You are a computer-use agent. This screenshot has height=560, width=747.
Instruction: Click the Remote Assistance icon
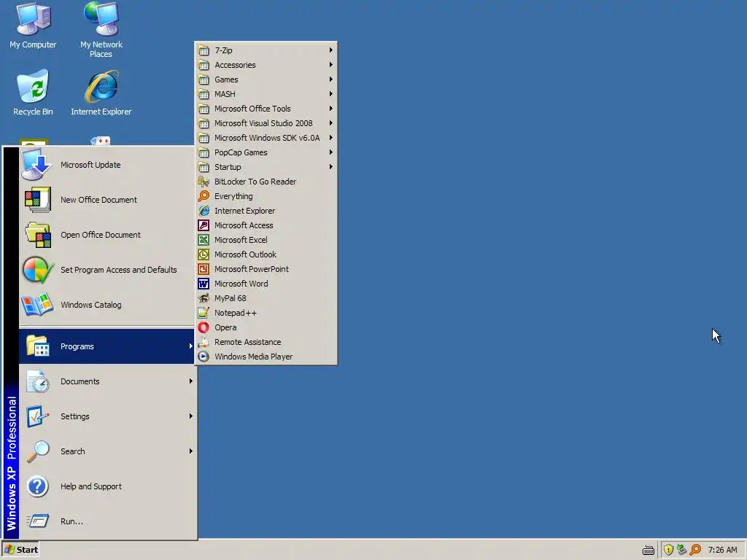click(204, 342)
